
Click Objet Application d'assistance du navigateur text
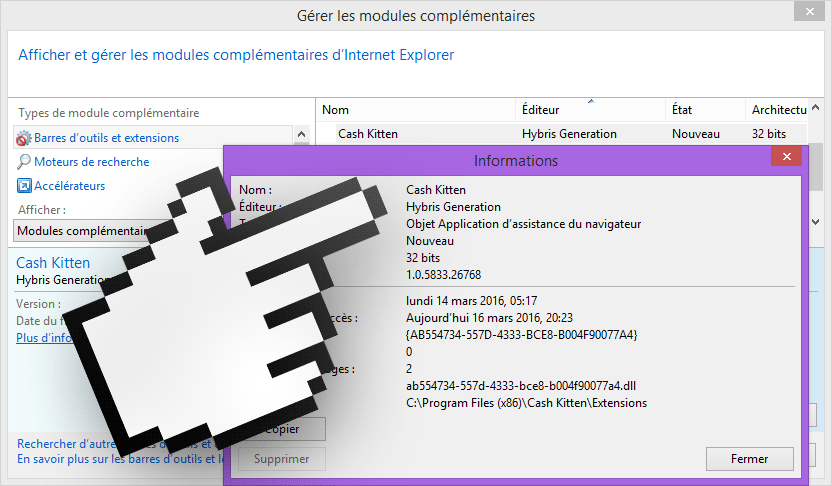pyautogui.click(x=524, y=224)
